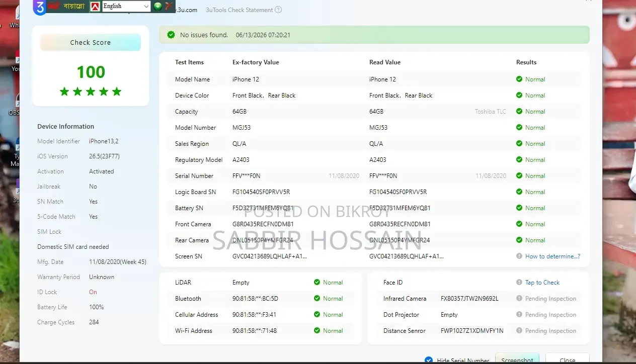Click Normal check icon in Sales Region row

coord(519,143)
